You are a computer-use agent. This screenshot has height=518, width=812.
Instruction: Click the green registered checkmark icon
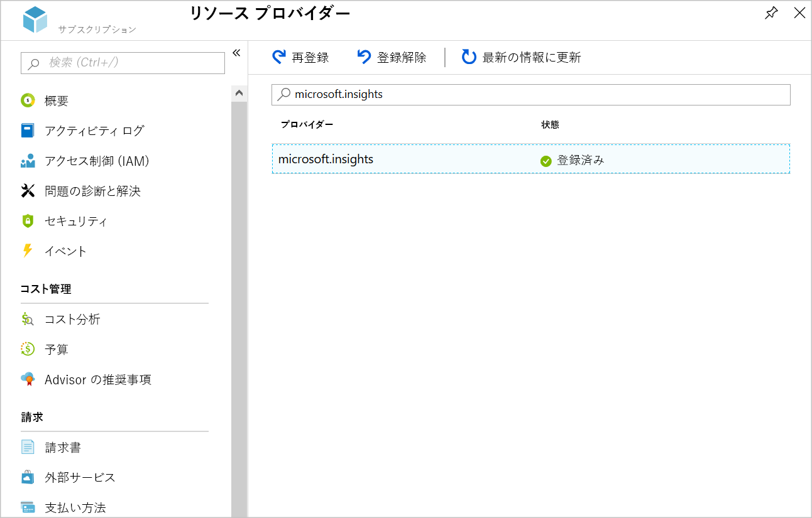click(546, 161)
